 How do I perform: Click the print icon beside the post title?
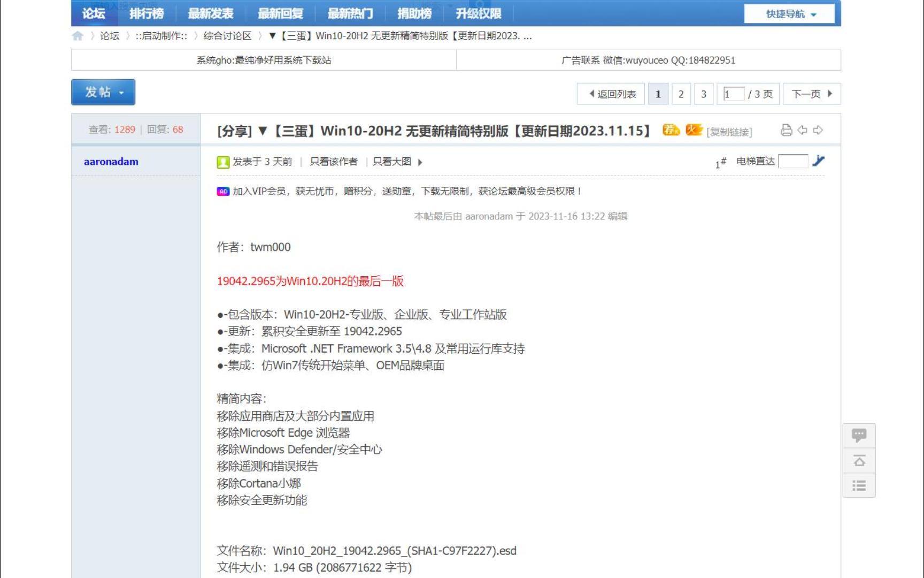[786, 130]
